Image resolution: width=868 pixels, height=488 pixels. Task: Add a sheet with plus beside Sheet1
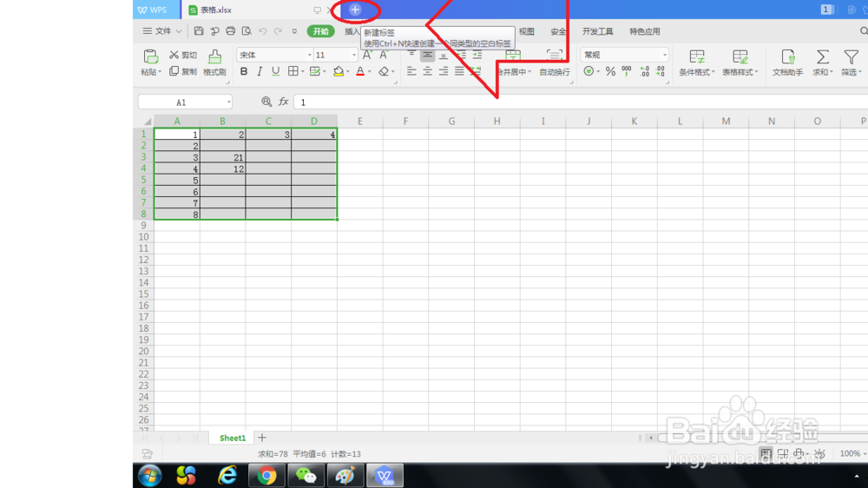[x=262, y=438]
